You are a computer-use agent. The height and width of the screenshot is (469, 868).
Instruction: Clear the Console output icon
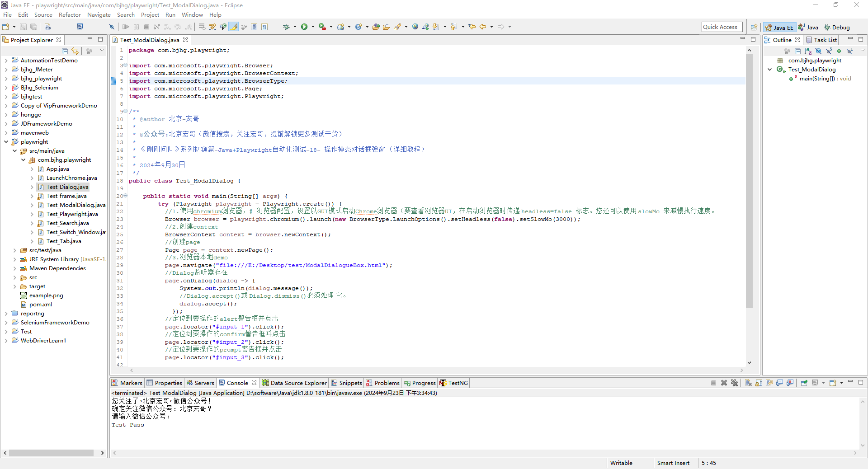click(748, 383)
